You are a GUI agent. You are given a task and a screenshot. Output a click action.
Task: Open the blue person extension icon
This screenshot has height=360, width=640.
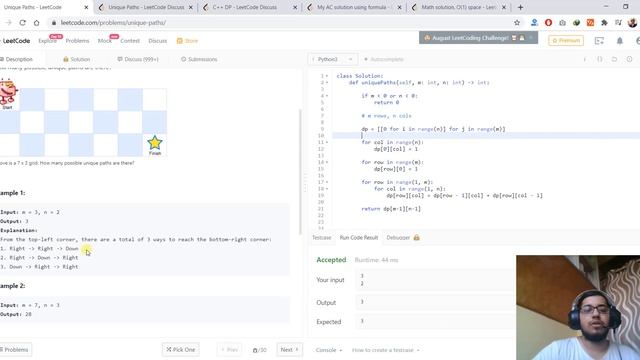pos(534,23)
